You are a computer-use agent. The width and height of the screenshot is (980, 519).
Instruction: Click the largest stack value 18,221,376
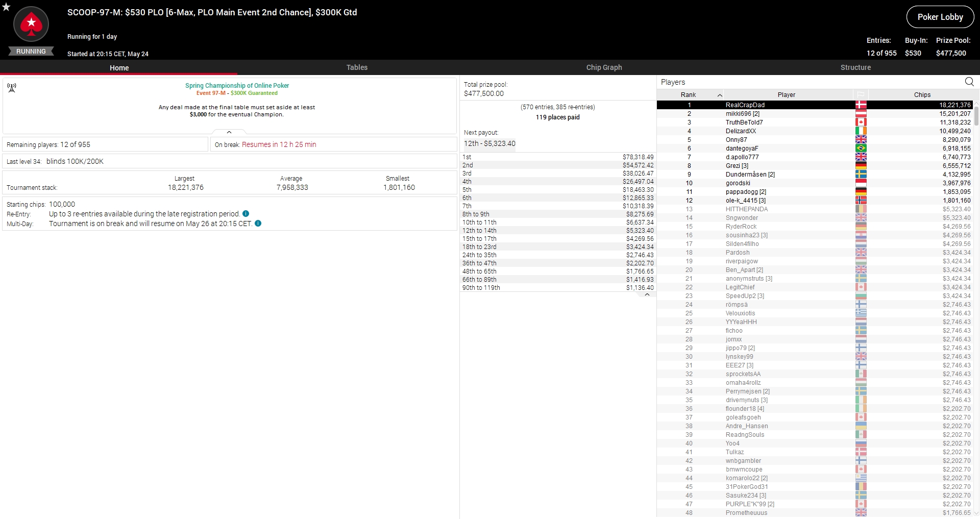186,187
